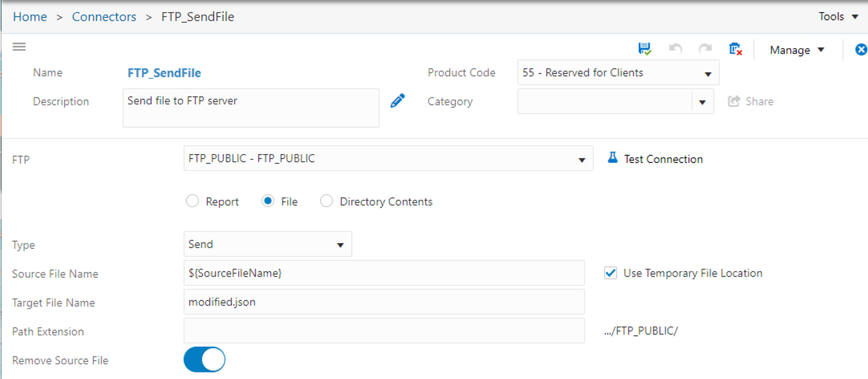Uncheck Use Temporary File Location
The image size is (868, 379).
(x=610, y=273)
